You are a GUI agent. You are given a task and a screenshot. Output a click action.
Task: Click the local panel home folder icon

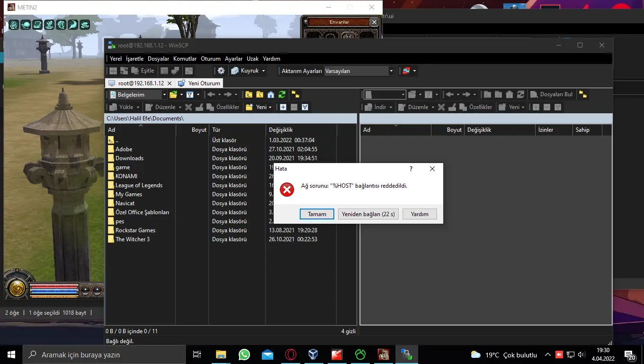(x=271, y=95)
